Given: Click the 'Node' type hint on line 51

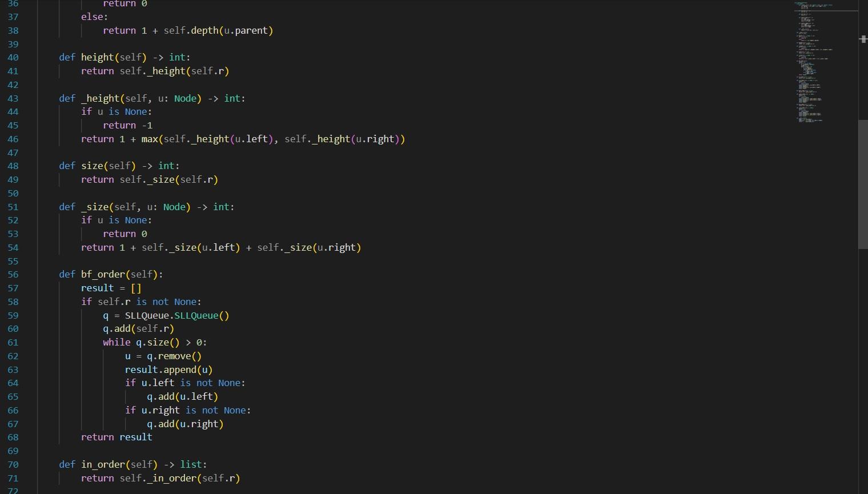Looking at the screenshot, I should 174,207.
